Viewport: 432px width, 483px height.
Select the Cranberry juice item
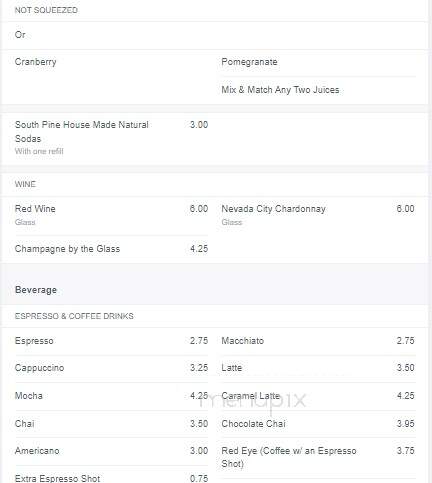coord(36,62)
